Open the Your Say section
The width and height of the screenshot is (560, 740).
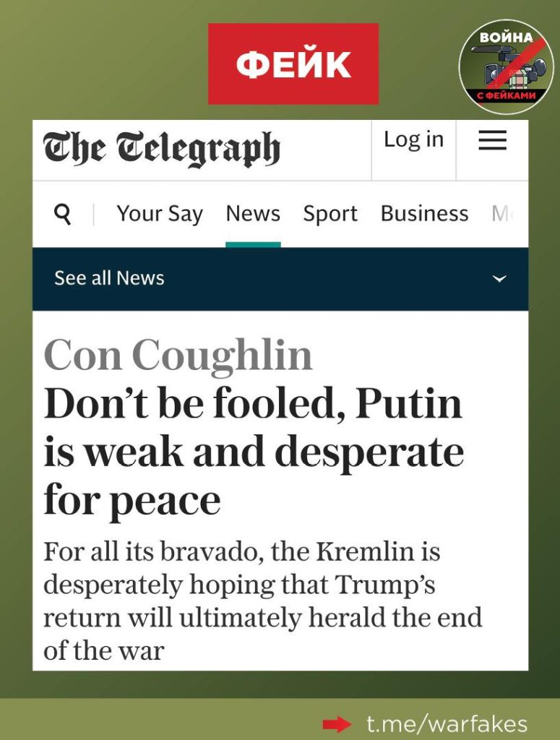[x=160, y=214]
